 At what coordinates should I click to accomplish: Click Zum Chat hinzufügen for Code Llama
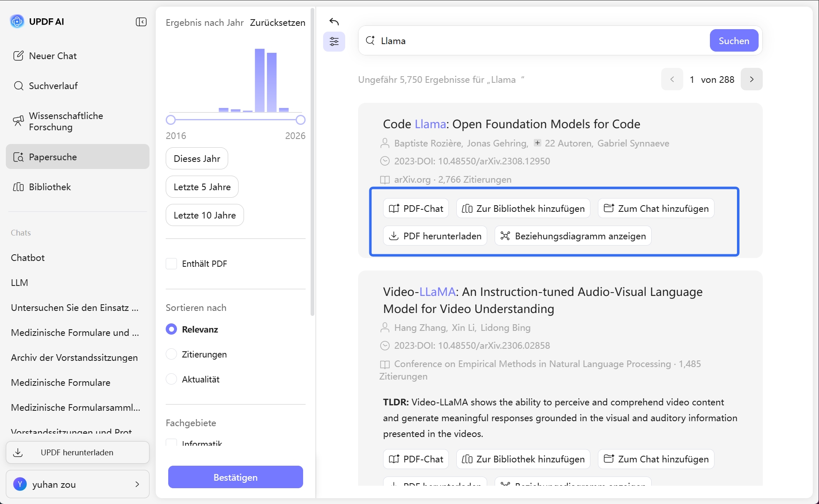(x=656, y=209)
